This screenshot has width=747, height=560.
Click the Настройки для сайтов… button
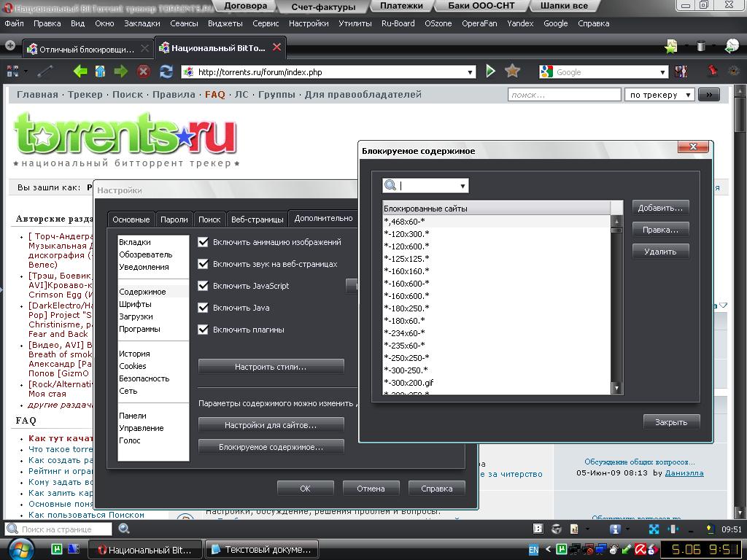(x=271, y=425)
